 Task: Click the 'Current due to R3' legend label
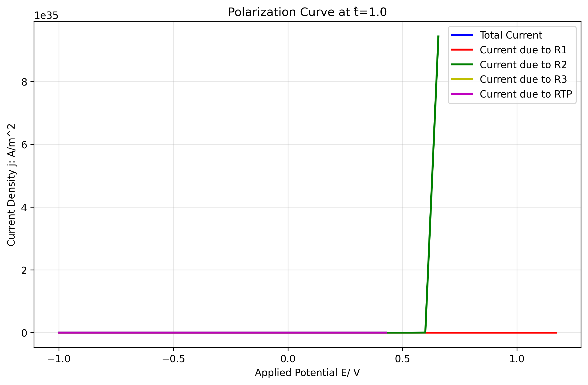pyautogui.click(x=523, y=79)
